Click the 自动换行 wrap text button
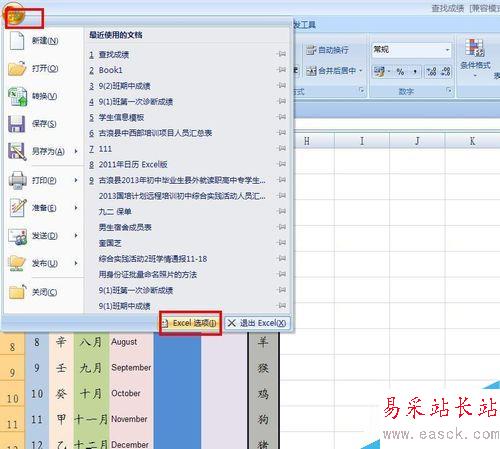 pos(328,50)
